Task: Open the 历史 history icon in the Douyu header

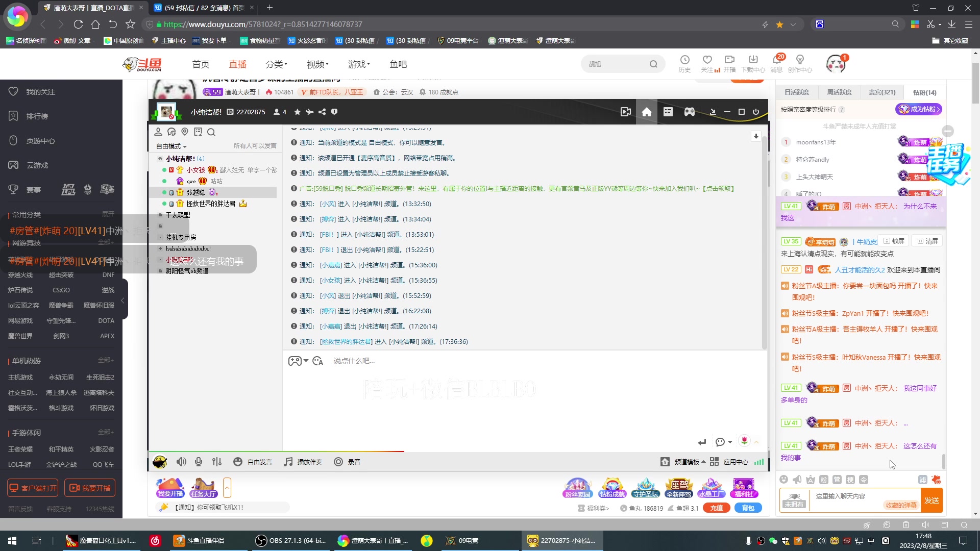Action: [685, 64]
